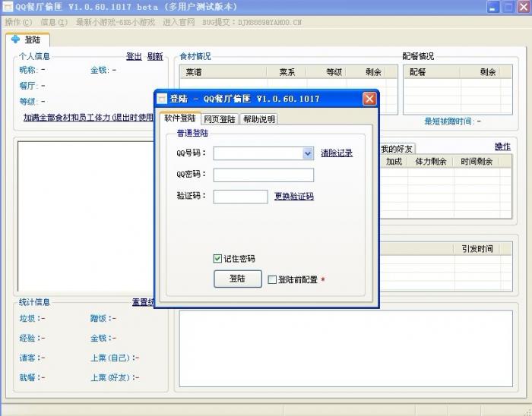Click the 等级 column header

326,72
